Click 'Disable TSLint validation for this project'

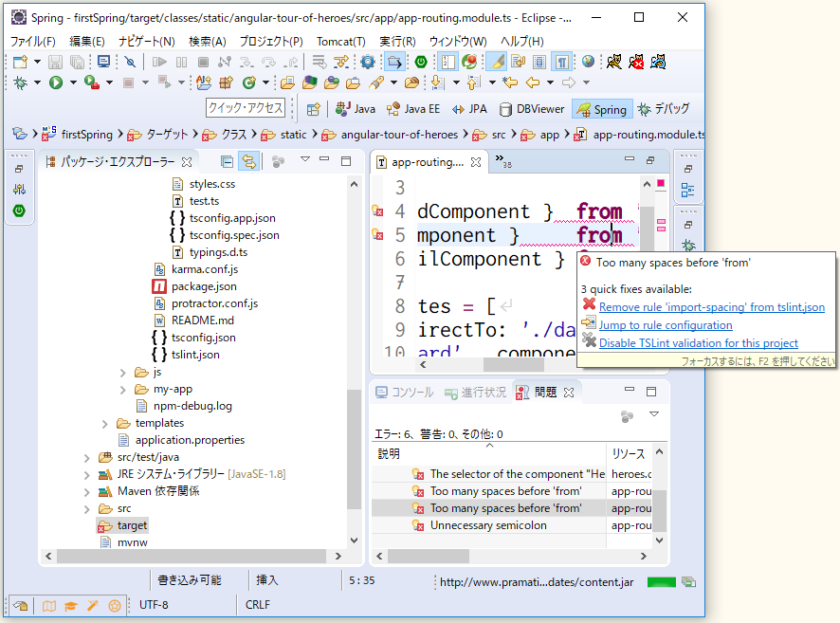(x=699, y=342)
